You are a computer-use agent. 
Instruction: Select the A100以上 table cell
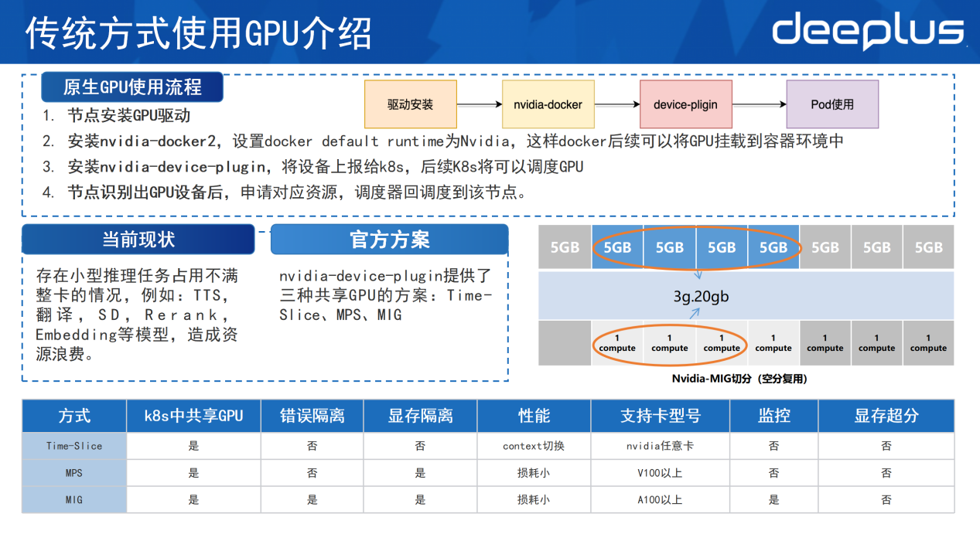point(660,500)
